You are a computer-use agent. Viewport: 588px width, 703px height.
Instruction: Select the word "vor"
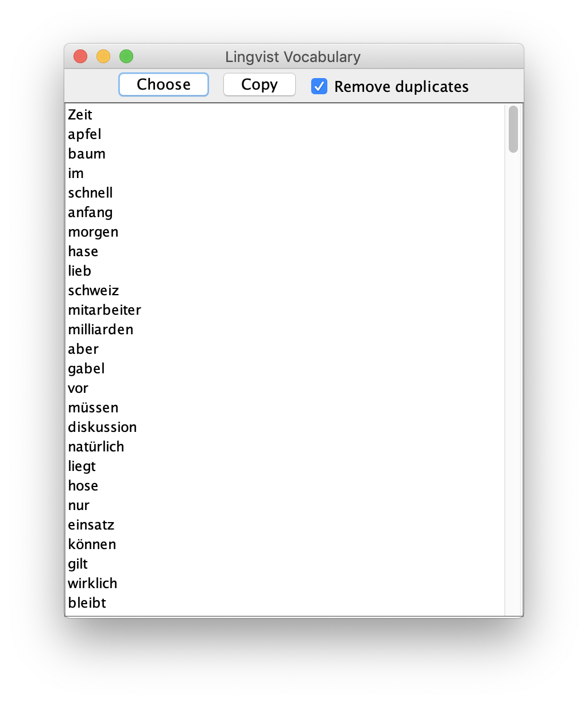(78, 388)
